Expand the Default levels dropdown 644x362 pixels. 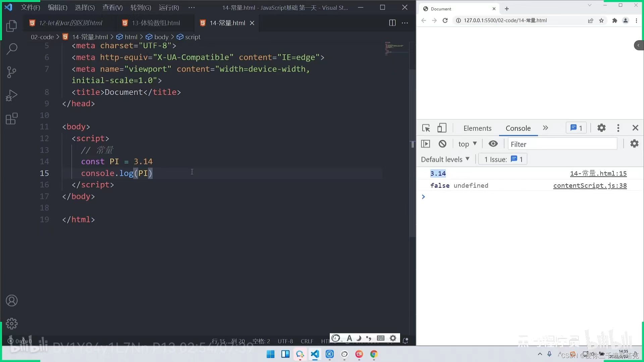point(445,159)
